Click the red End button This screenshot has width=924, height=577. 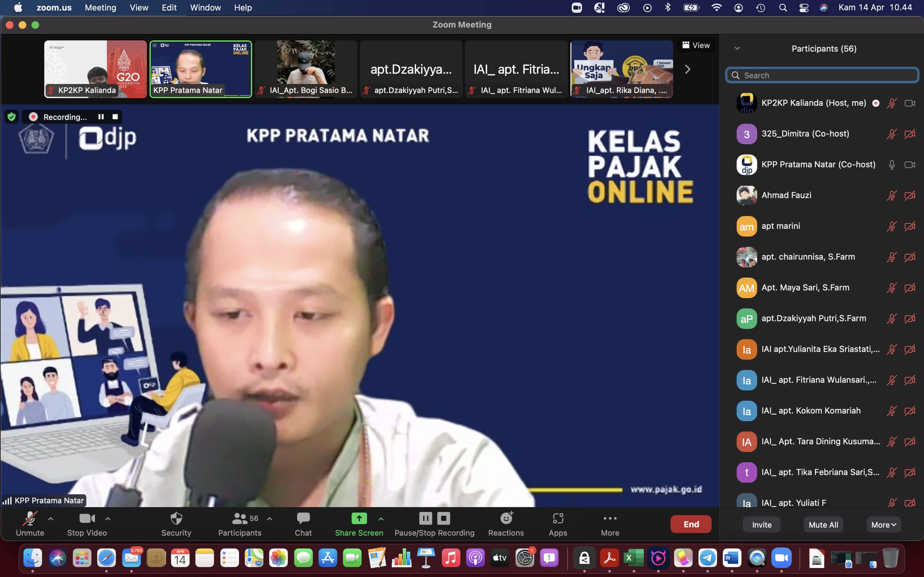[x=691, y=524]
